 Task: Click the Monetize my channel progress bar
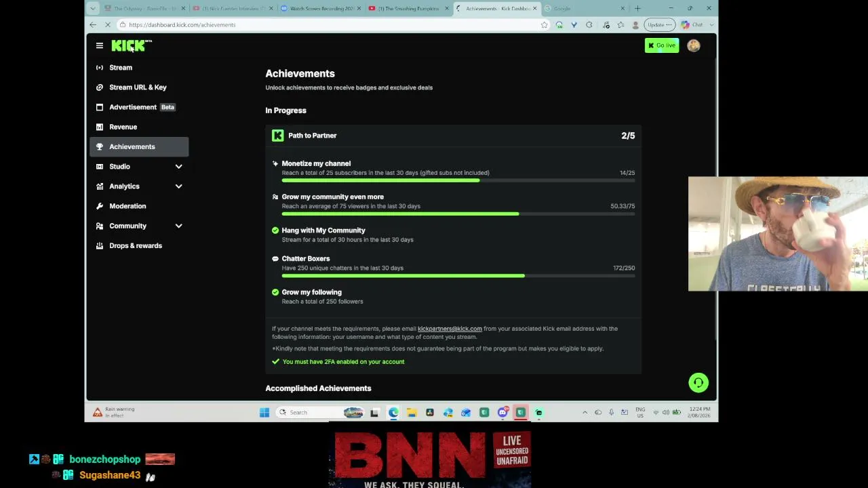coord(458,180)
